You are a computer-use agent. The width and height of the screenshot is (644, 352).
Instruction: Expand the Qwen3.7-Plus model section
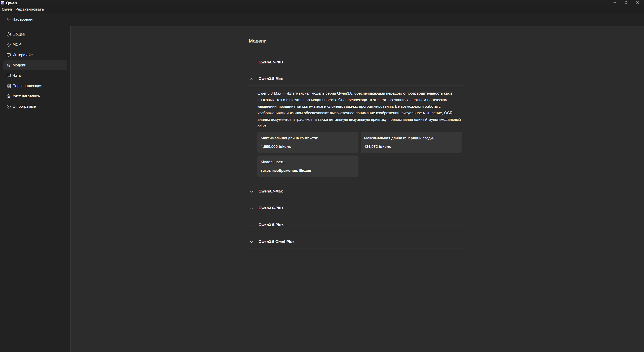(357, 62)
